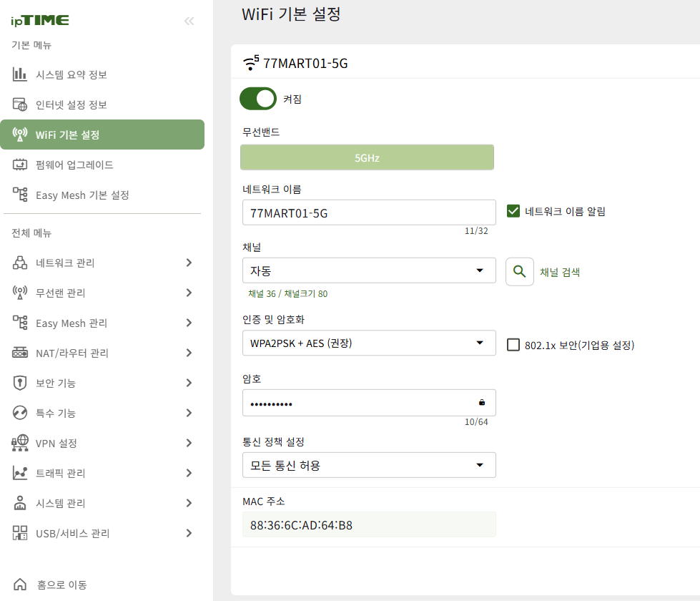Uncheck 네트워크 이름 알림 checkbox
The image size is (700, 601).
pos(513,211)
